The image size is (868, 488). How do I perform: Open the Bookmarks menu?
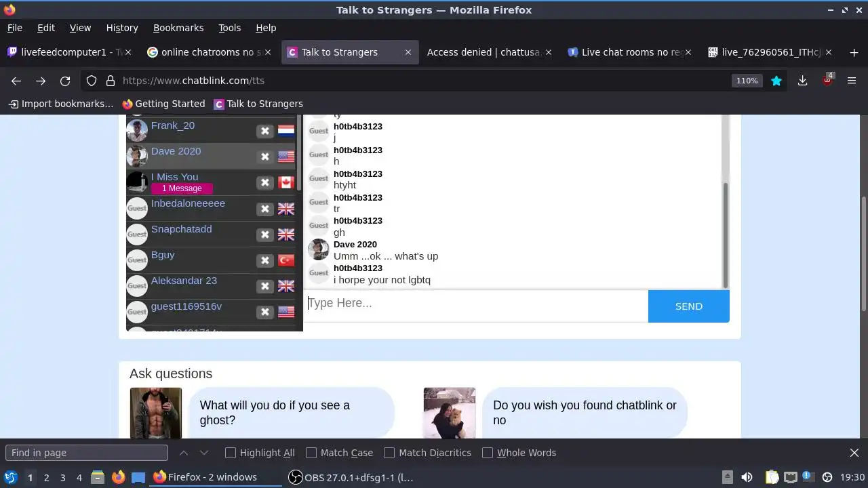178,28
